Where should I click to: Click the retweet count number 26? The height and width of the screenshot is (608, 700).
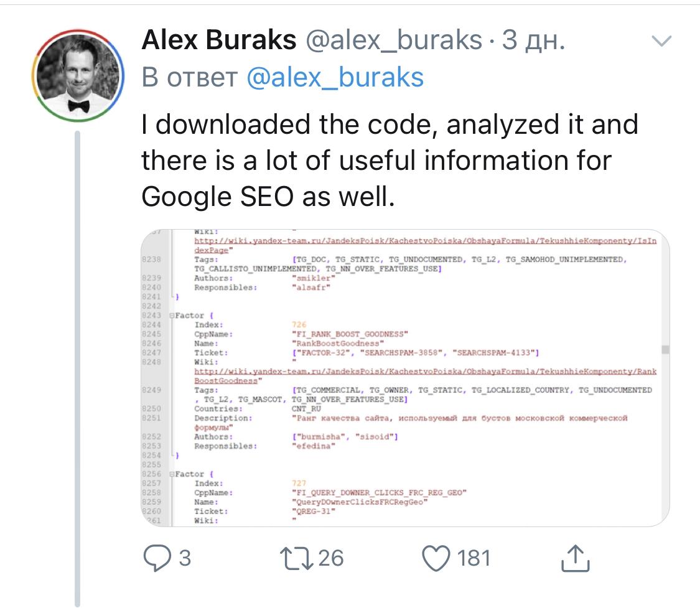330,558
